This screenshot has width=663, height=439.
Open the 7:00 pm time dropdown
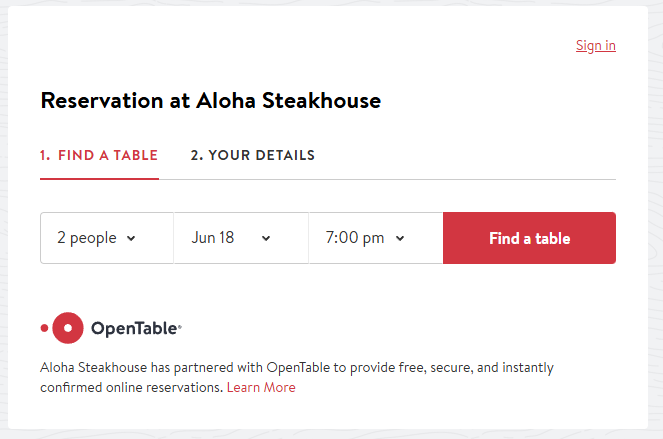click(x=376, y=238)
